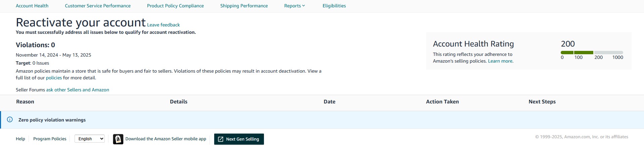Click ask other Sellers and Amazon link

78,90
